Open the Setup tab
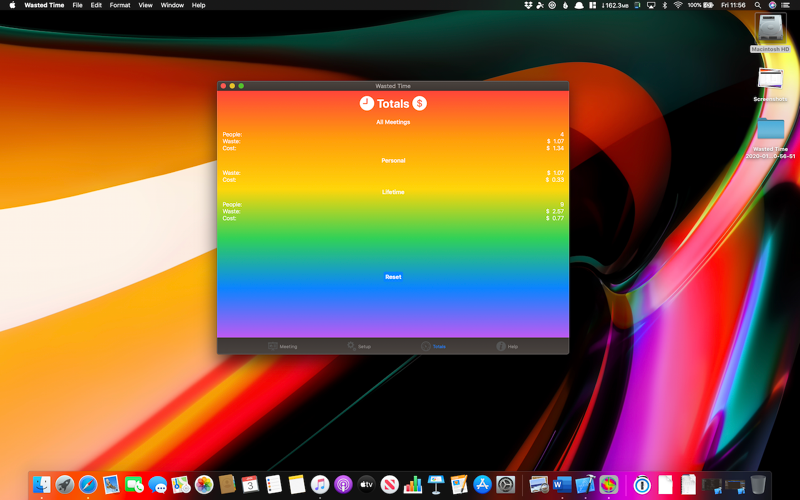 click(x=359, y=346)
